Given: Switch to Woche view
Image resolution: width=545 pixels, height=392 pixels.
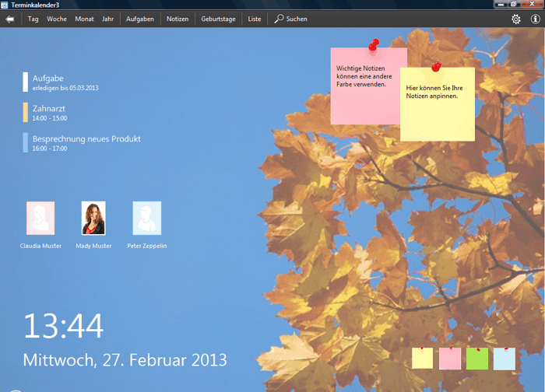Looking at the screenshot, I should pos(57,19).
